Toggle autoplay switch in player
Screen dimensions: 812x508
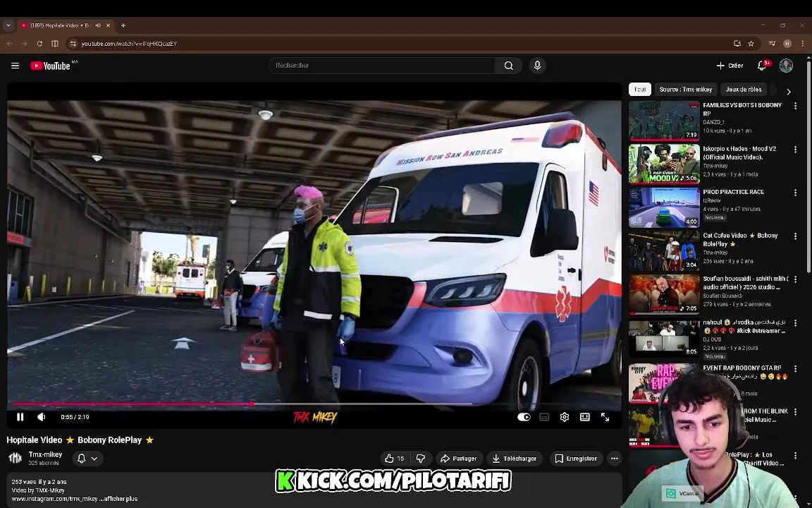click(524, 417)
